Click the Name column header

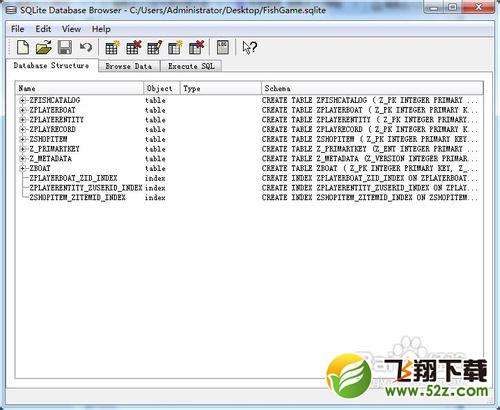[x=80, y=88]
